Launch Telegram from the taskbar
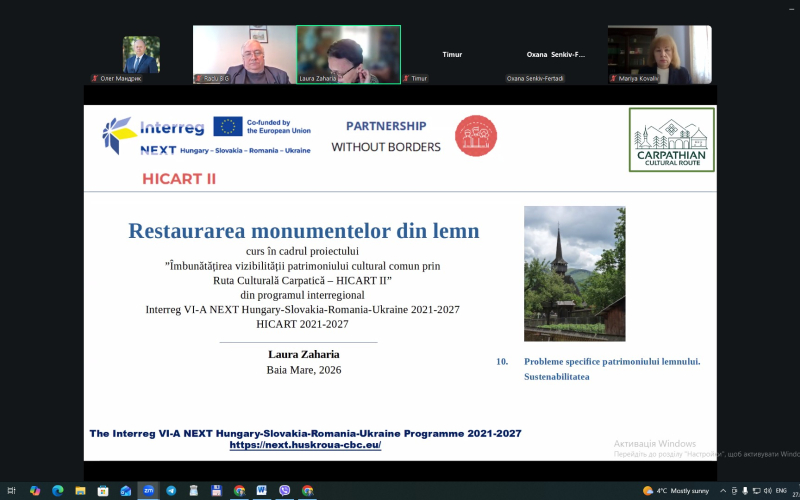The height and width of the screenshot is (500, 800). [171, 491]
